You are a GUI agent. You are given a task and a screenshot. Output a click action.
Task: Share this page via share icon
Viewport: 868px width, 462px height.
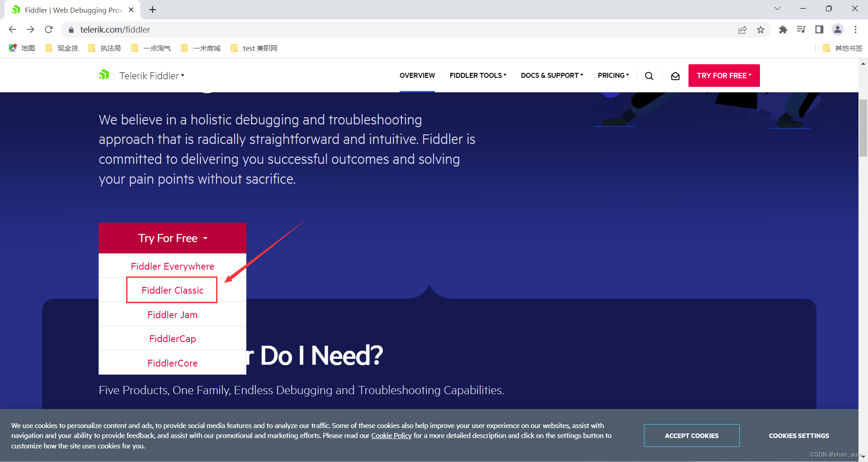pyautogui.click(x=742, y=30)
